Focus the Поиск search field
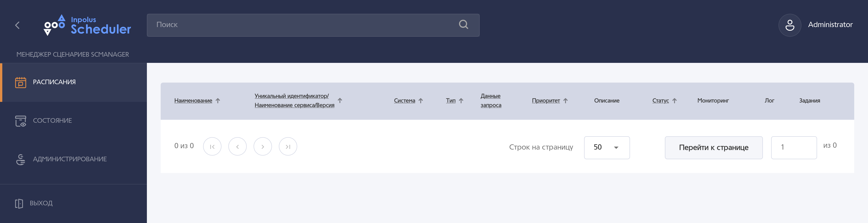This screenshot has height=223, width=868. [303, 25]
